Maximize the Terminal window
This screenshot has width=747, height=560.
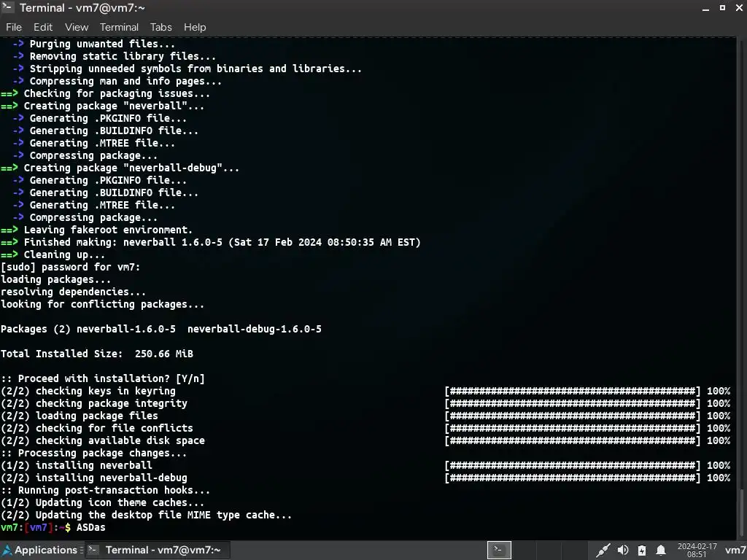pos(722,7)
